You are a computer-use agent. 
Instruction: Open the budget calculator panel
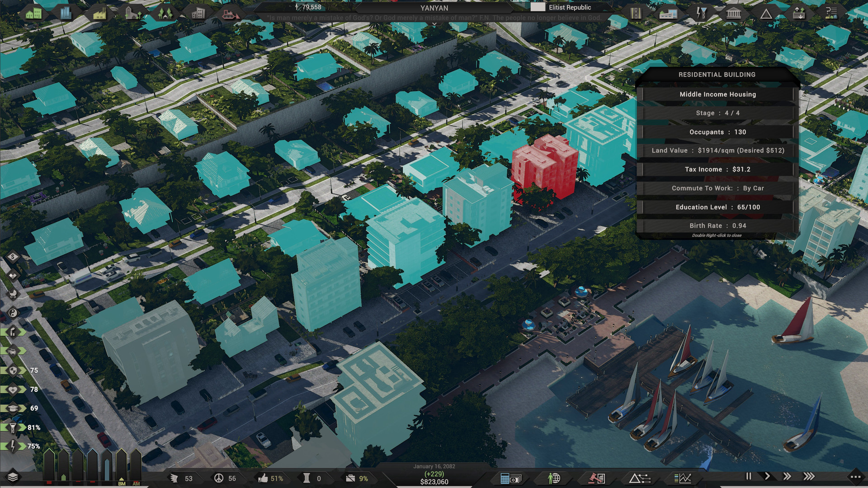(x=510, y=478)
